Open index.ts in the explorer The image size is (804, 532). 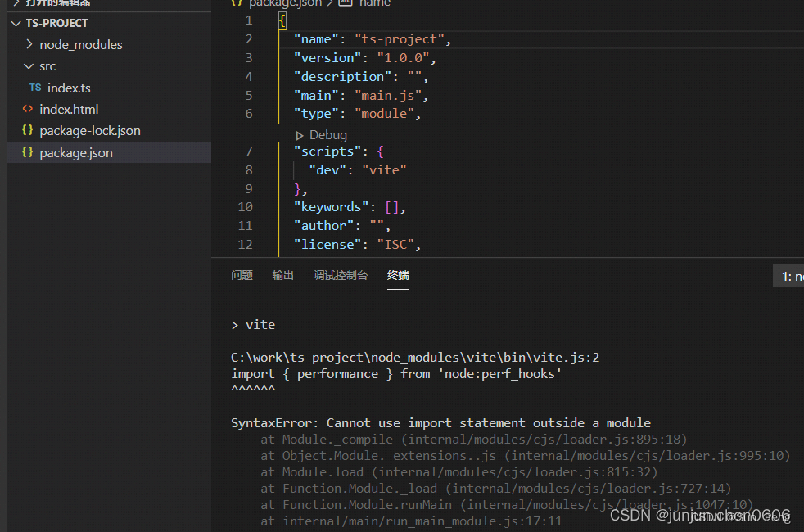pyautogui.click(x=69, y=88)
